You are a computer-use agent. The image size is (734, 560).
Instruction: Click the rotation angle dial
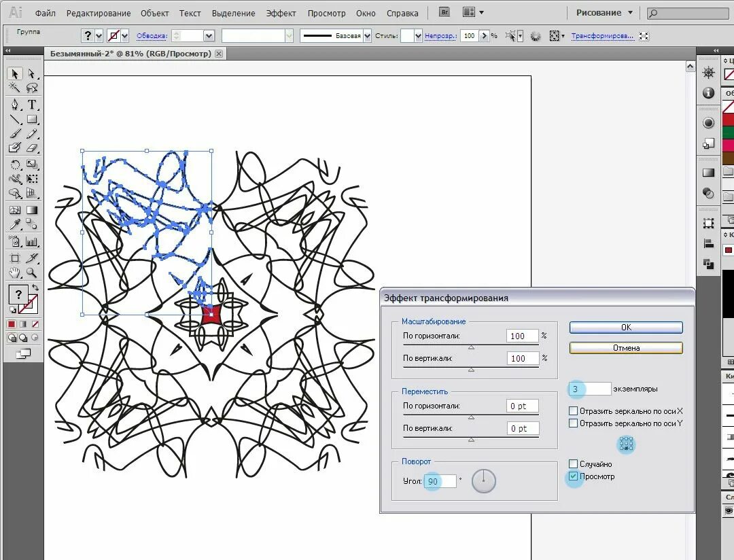484,481
